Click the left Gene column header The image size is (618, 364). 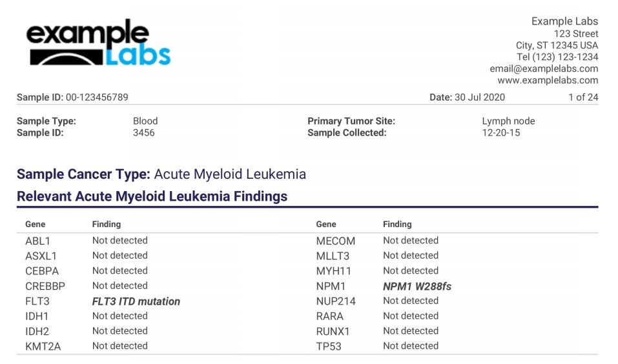36,225
